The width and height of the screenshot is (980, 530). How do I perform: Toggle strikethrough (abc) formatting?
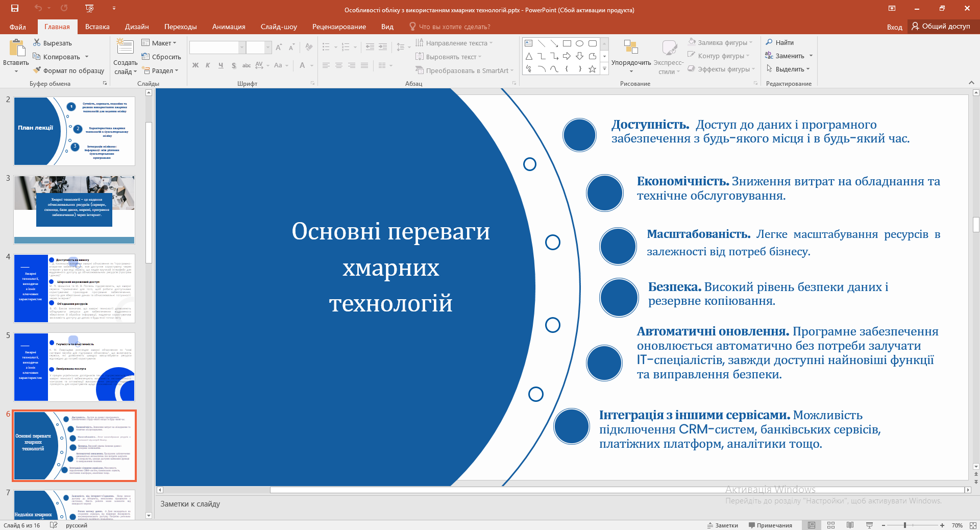pyautogui.click(x=247, y=65)
